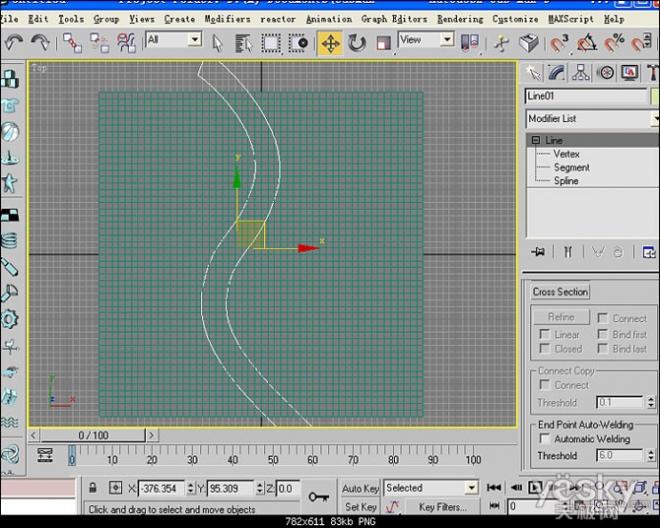Image resolution: width=660 pixels, height=528 pixels.
Task: Activate the Select Object arrow tool
Action: (x=218, y=42)
